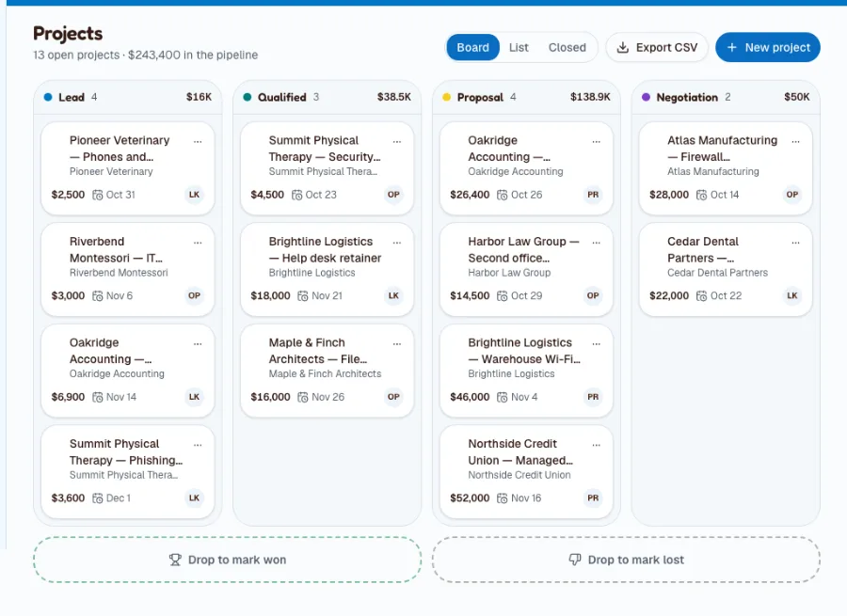Click the $46,000 amount on Brightline card
This screenshot has width=847, height=616.
point(470,397)
